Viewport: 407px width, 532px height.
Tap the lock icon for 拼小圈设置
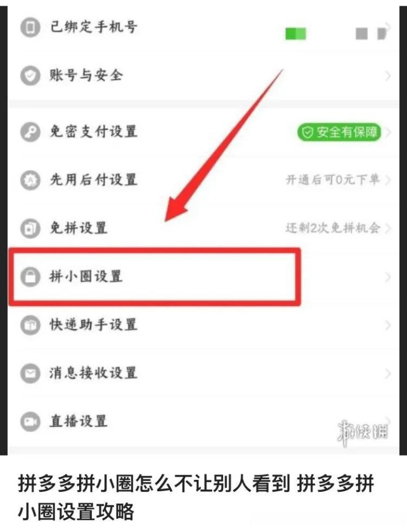31,276
